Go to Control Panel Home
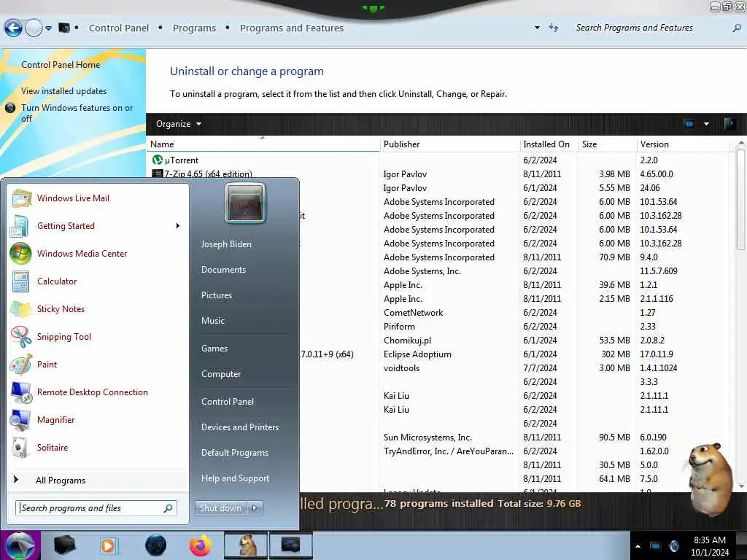The width and height of the screenshot is (747, 560). (x=61, y=65)
